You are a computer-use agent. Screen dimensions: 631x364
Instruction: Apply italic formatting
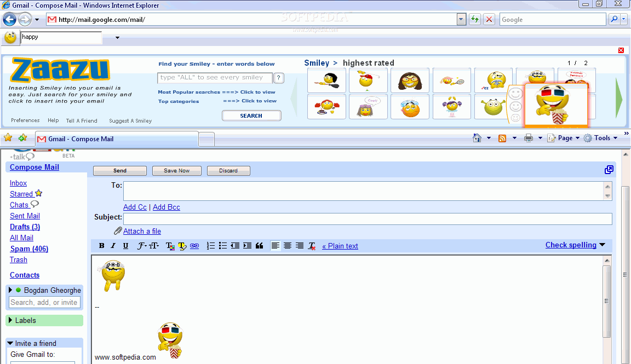[x=113, y=246]
